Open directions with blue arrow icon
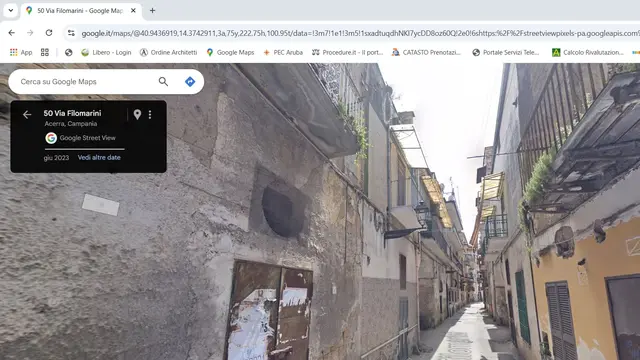Screen dimensions: 640x360 click(x=190, y=82)
